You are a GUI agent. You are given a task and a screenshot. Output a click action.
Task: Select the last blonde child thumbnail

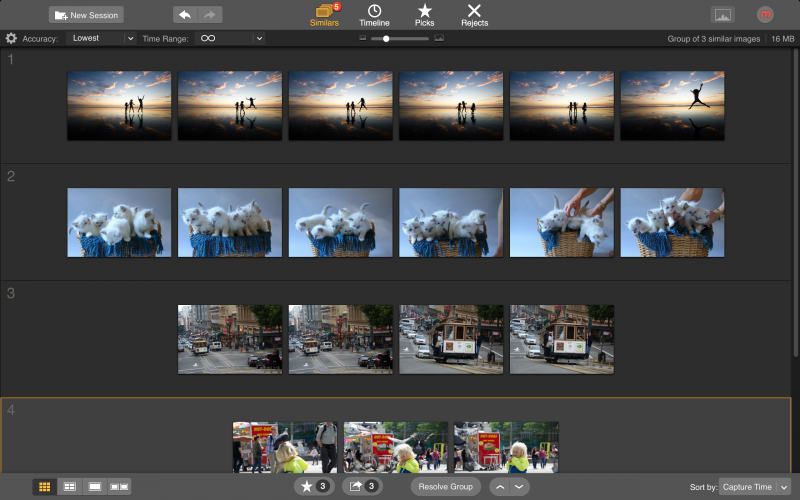(506, 447)
